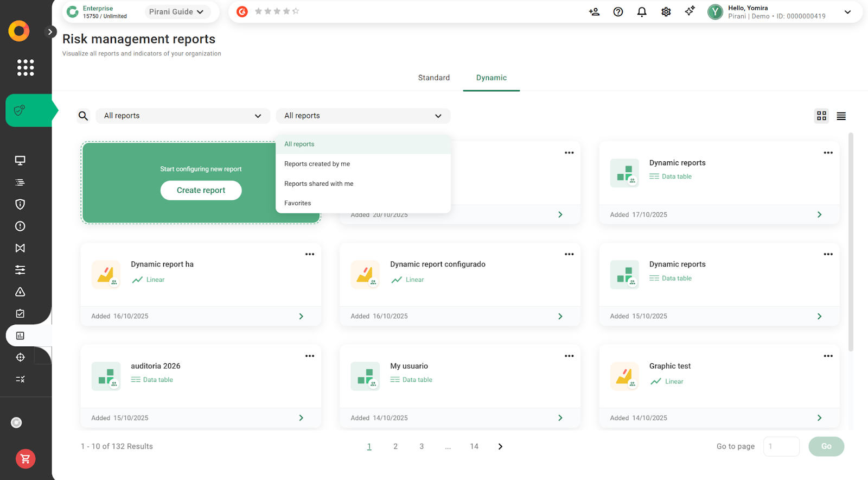This screenshot has height=480, width=868.
Task: Click the Create report button
Action: coord(201,190)
